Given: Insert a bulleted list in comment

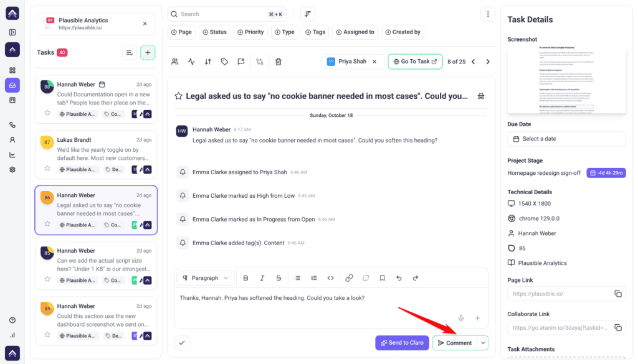Looking at the screenshot, I should point(297,278).
